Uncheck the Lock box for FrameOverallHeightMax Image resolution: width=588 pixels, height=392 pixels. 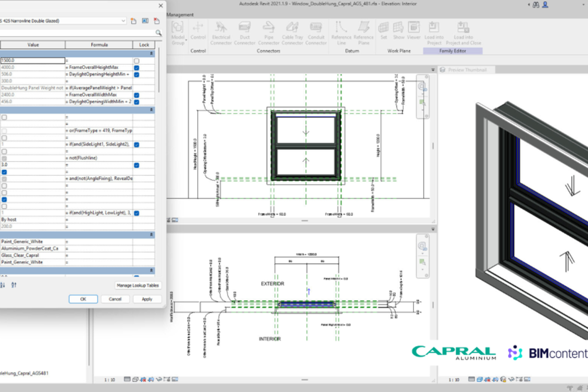(137, 68)
